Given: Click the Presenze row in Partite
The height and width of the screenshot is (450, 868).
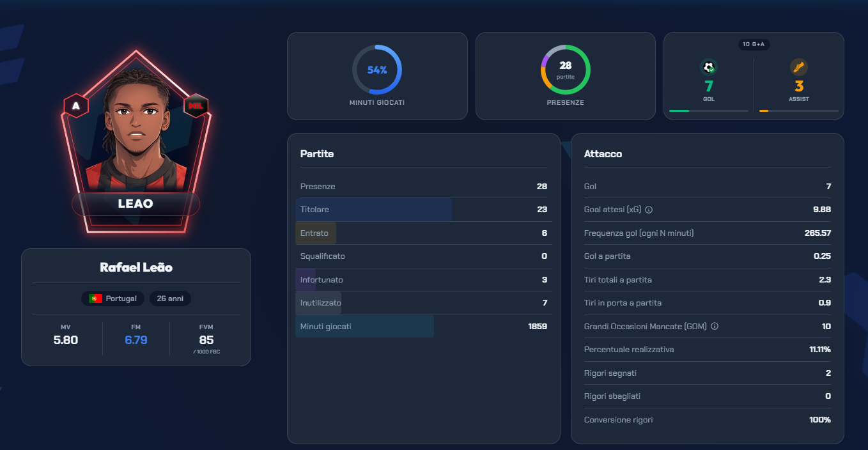Looking at the screenshot, I should [x=424, y=187].
